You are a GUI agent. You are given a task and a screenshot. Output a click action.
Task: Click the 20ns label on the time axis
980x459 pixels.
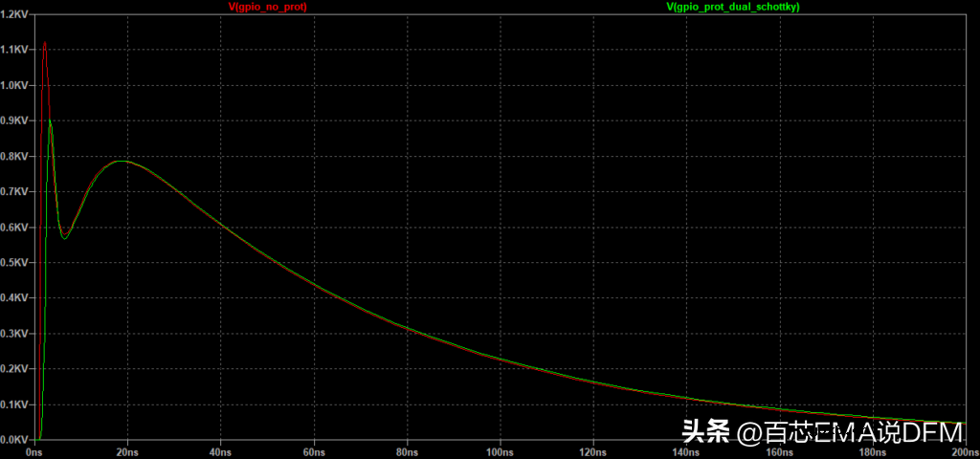click(x=127, y=451)
